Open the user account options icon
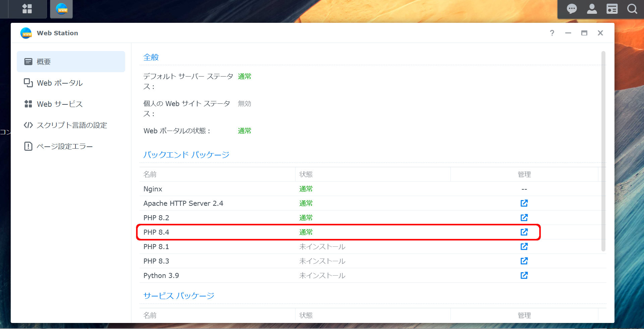 tap(592, 9)
